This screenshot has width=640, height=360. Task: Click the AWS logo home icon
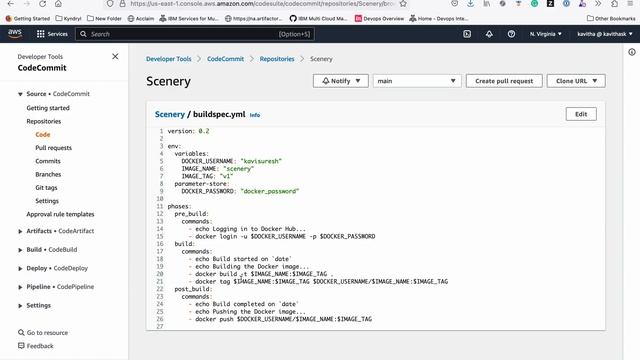(x=15, y=34)
